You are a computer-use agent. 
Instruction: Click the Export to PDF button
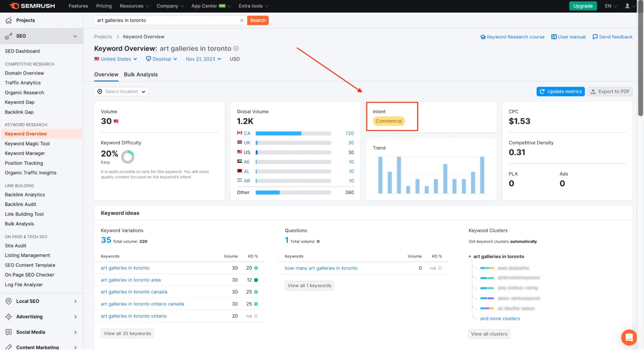[610, 92]
